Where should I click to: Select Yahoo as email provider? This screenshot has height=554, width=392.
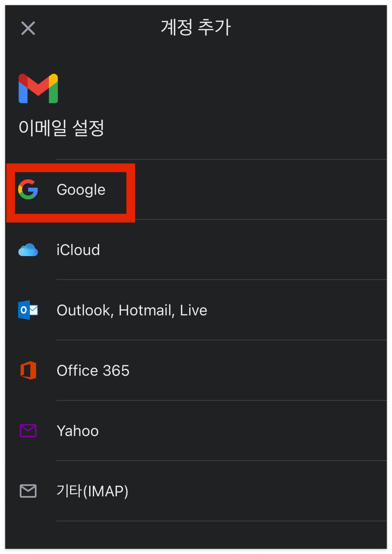196,431
